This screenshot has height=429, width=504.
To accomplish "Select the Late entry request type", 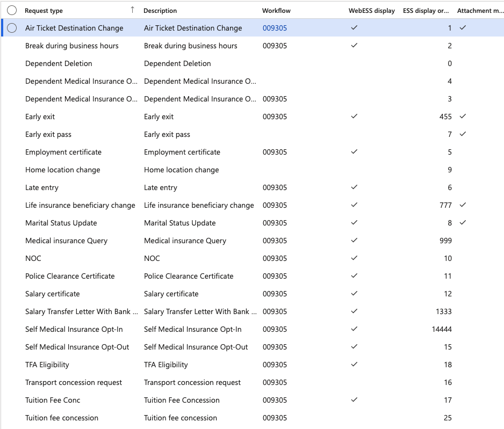I will click(42, 187).
